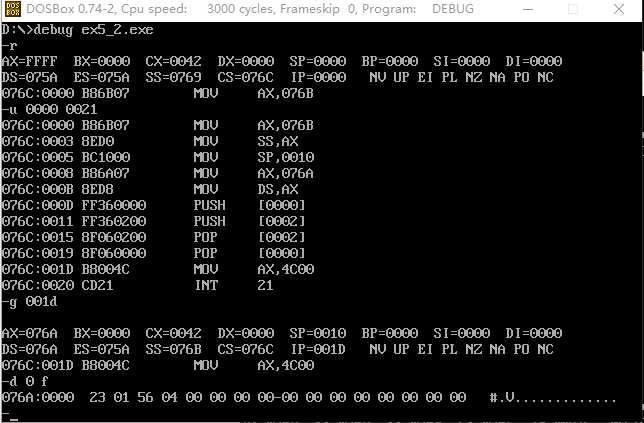Click the POP [0002] instruction
Viewport: 644px width, 423px height.
249,237
